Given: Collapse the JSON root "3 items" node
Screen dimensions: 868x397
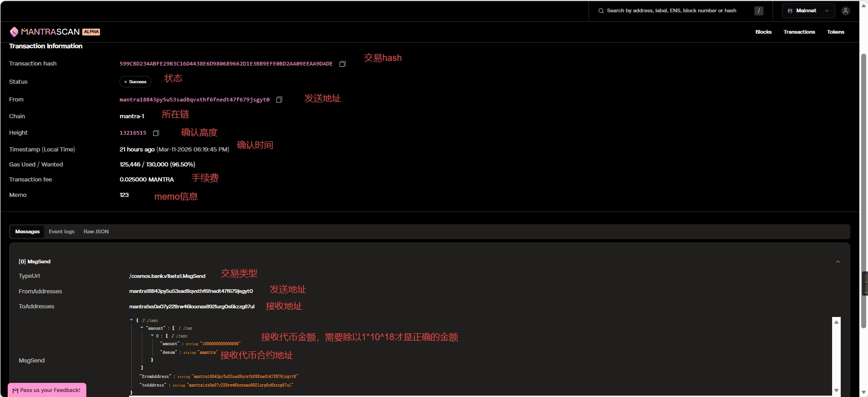Looking at the screenshot, I should pyautogui.click(x=131, y=320).
